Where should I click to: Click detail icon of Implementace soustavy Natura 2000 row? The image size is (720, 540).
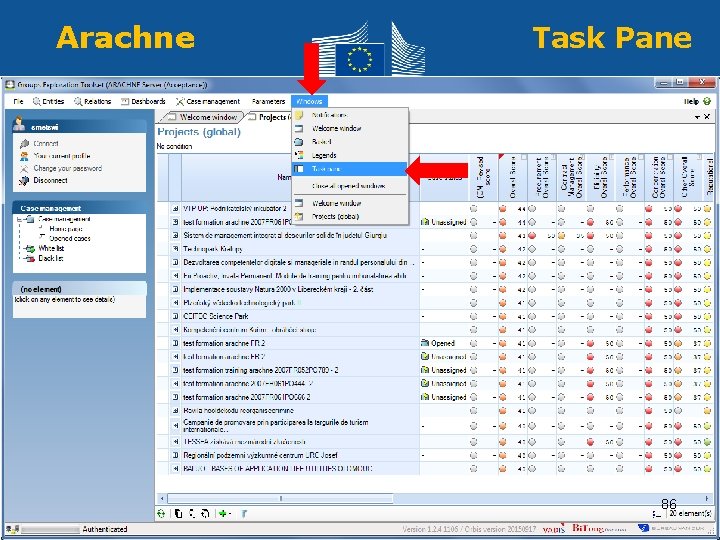175,290
